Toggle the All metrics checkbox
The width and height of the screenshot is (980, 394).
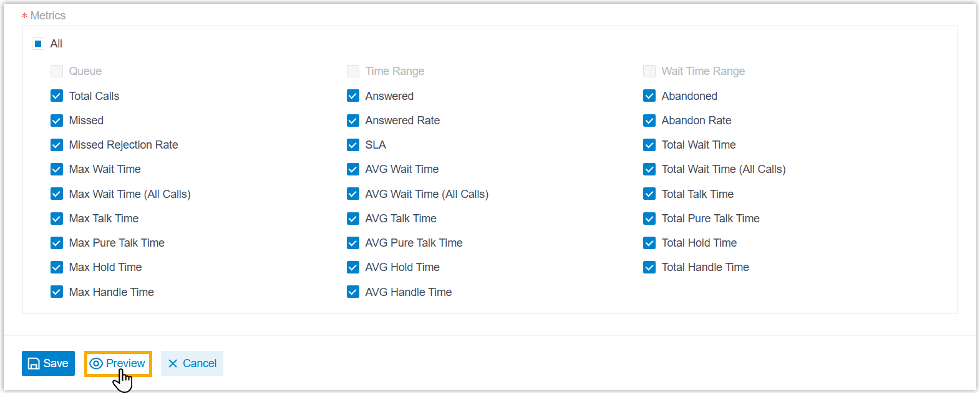pos(38,44)
